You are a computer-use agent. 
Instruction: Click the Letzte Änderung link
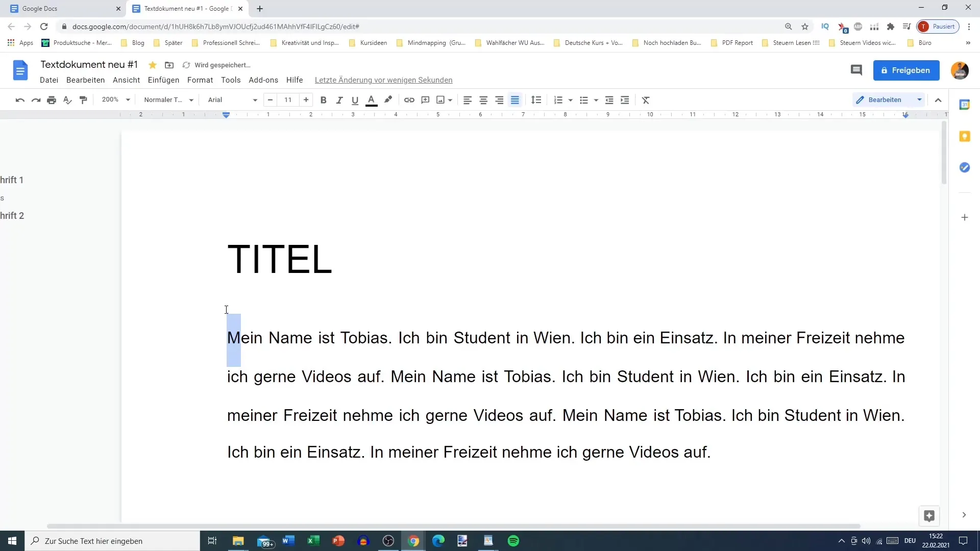pyautogui.click(x=383, y=80)
